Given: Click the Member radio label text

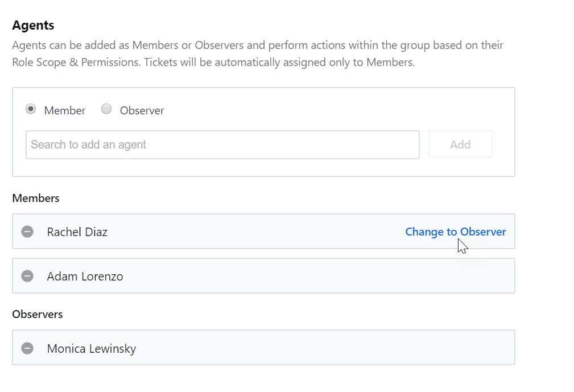Looking at the screenshot, I should coord(65,110).
